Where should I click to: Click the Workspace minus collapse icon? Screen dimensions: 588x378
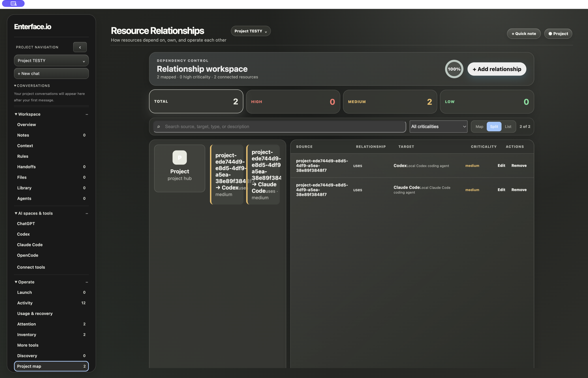[87, 114]
